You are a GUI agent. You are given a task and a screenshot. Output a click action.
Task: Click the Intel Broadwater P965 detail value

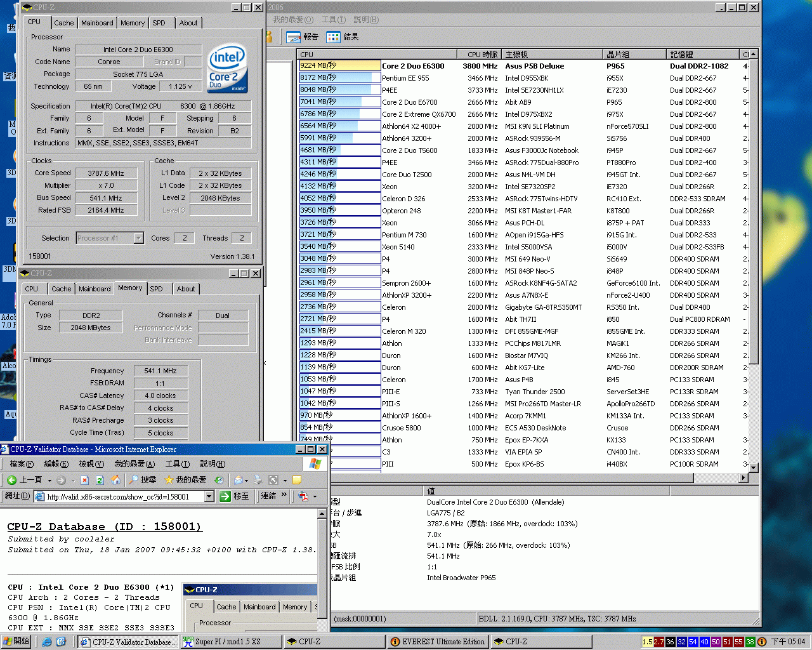461,578
